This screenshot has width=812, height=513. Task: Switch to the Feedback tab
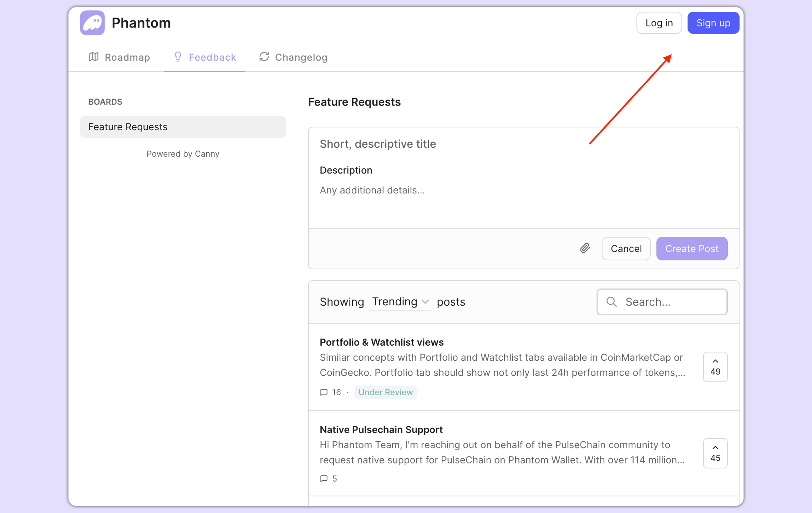[x=205, y=57]
